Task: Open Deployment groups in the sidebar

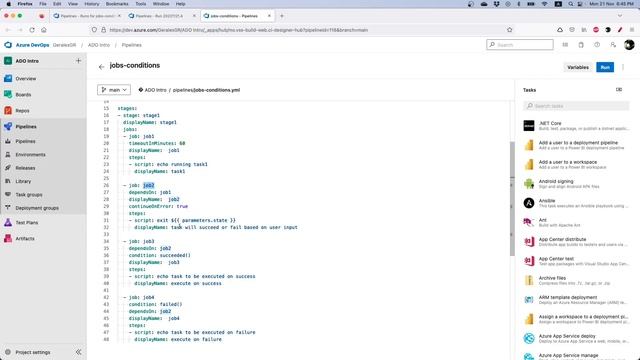Action: [x=37, y=208]
